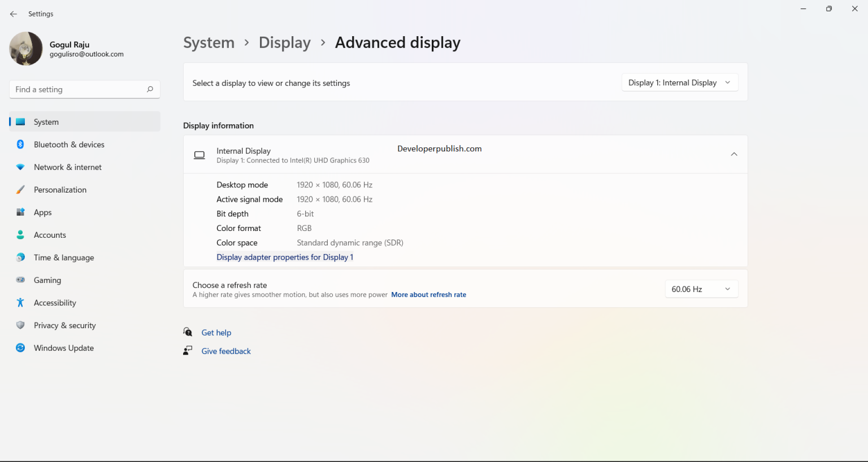Click the Privacy & security shield icon

pos(20,325)
